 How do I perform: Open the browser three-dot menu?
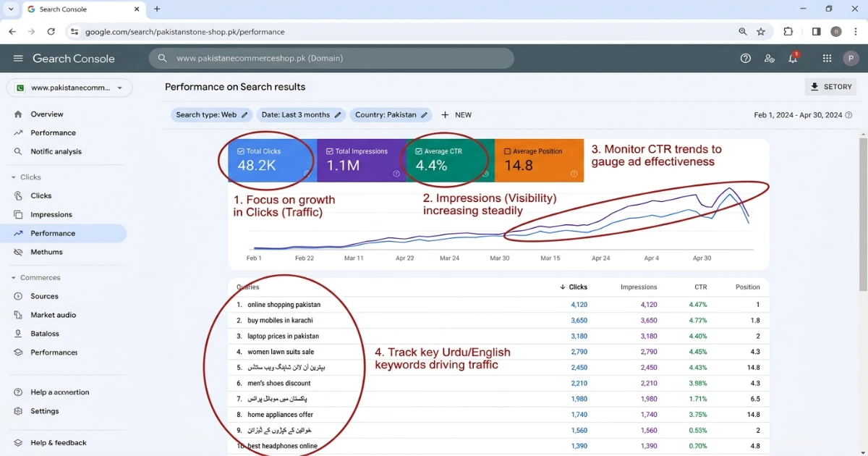856,32
